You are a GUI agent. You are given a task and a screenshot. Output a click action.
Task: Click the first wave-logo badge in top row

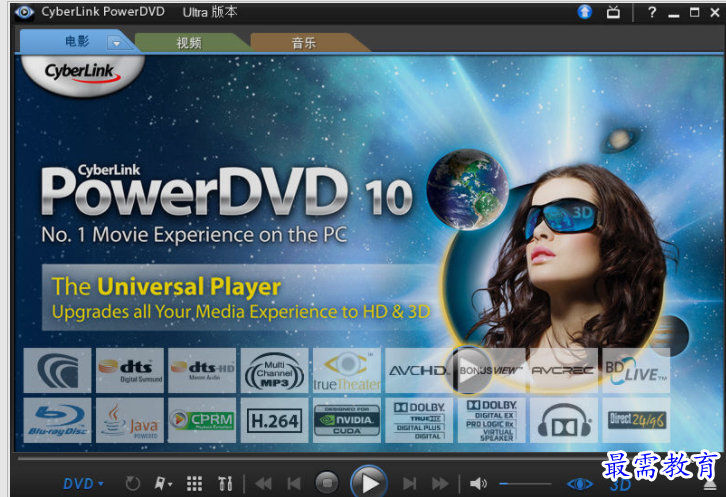[x=57, y=371]
